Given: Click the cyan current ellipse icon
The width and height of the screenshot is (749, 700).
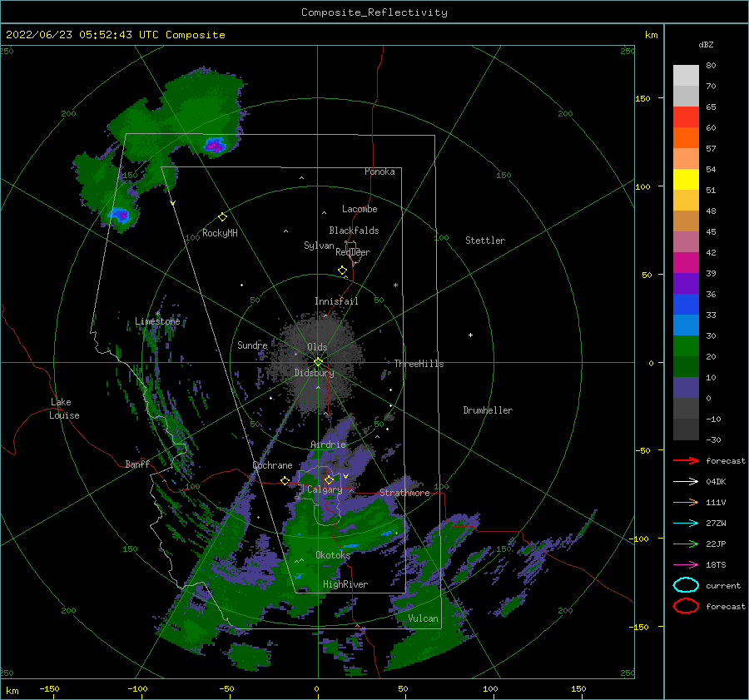Looking at the screenshot, I should click(x=686, y=585).
